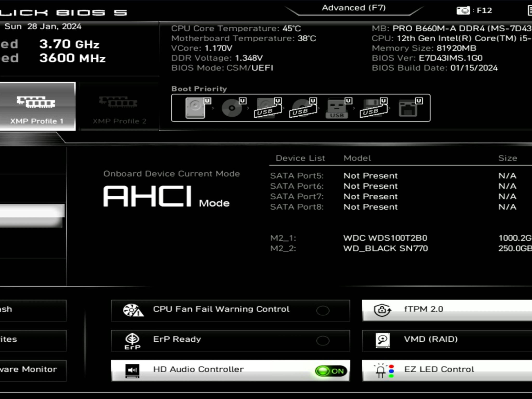Click the F12 screenshot camera icon
Screen dimensions: 532x399
pos(463,10)
